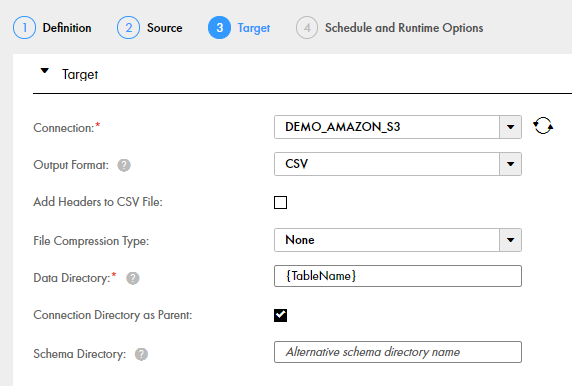Click step 4 circle icon
Screen dimensions: 572x386
tap(307, 28)
